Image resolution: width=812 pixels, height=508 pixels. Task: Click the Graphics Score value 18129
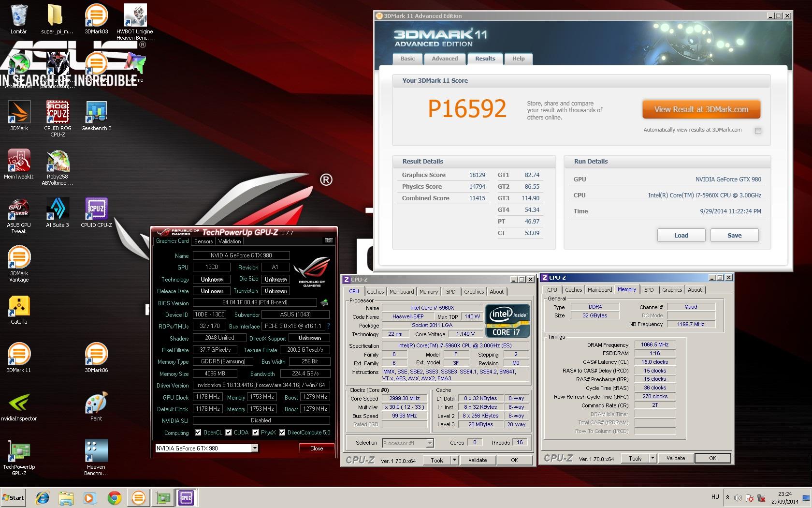477,175
